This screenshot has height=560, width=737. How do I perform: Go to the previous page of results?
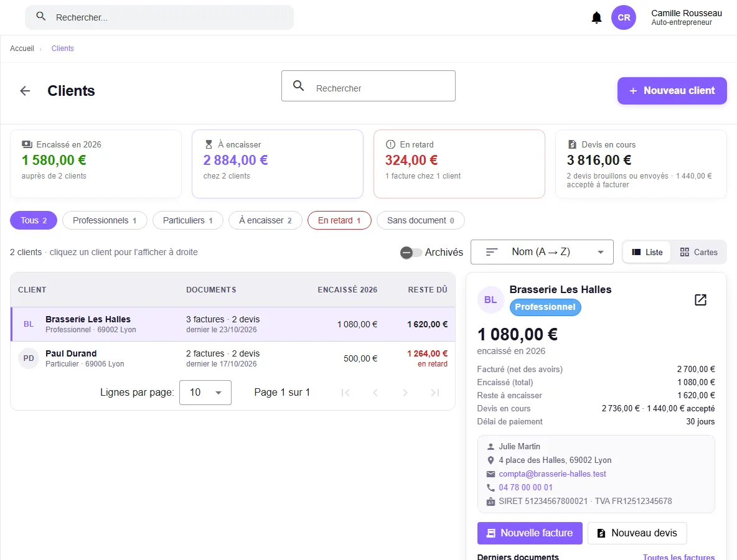[x=375, y=393]
